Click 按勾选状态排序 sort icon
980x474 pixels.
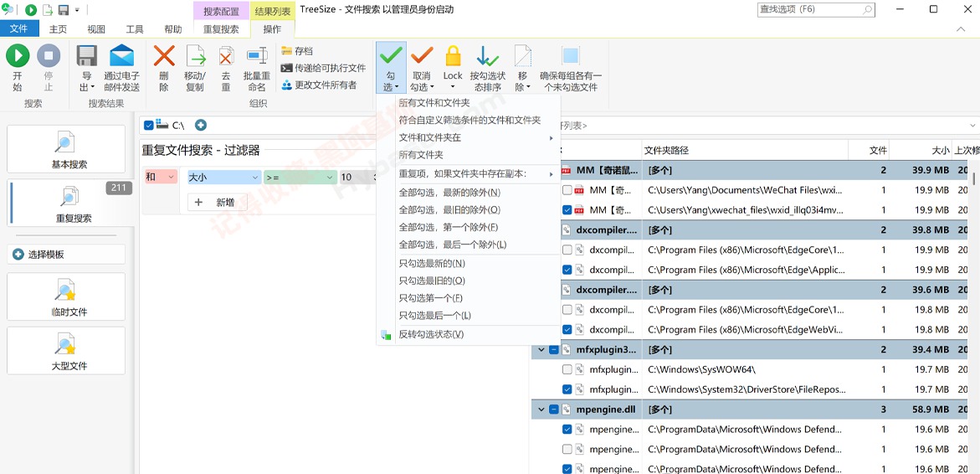pyautogui.click(x=488, y=55)
